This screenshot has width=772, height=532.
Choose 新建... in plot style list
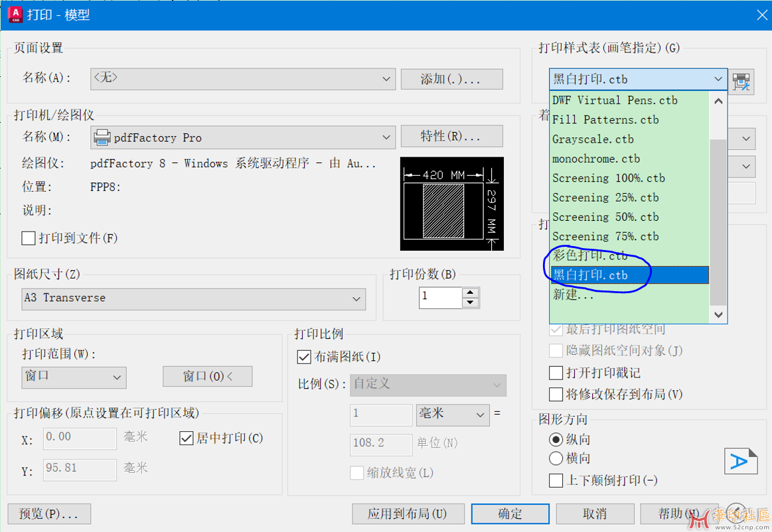pyautogui.click(x=629, y=295)
